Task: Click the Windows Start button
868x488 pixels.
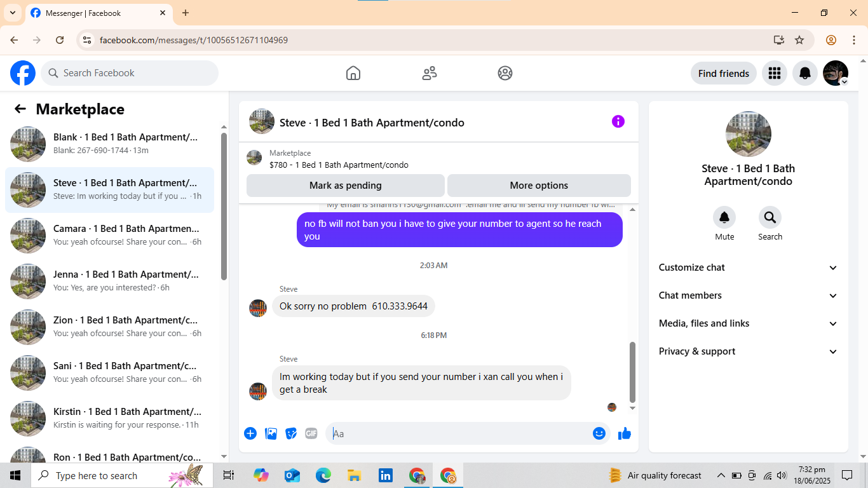Action: (x=15, y=475)
